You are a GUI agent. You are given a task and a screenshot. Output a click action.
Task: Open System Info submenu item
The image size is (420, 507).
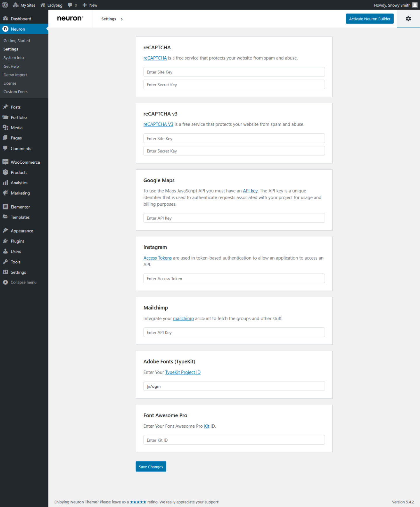click(14, 58)
